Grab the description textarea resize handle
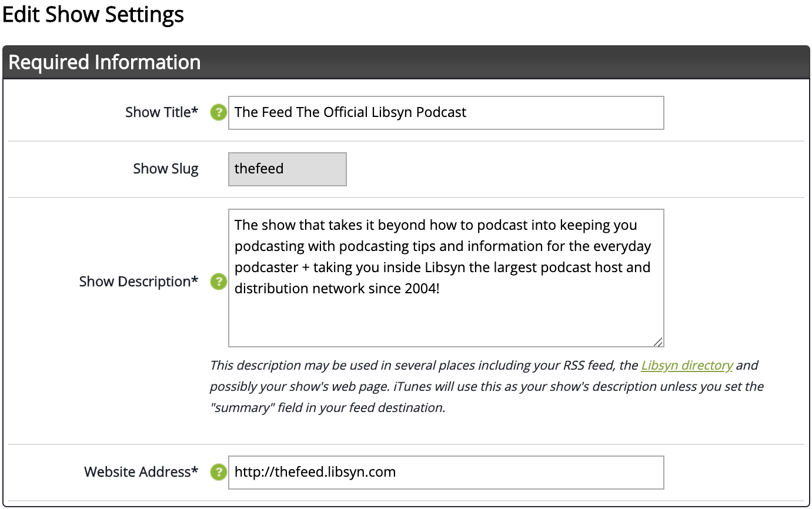The image size is (812, 509). point(658,341)
